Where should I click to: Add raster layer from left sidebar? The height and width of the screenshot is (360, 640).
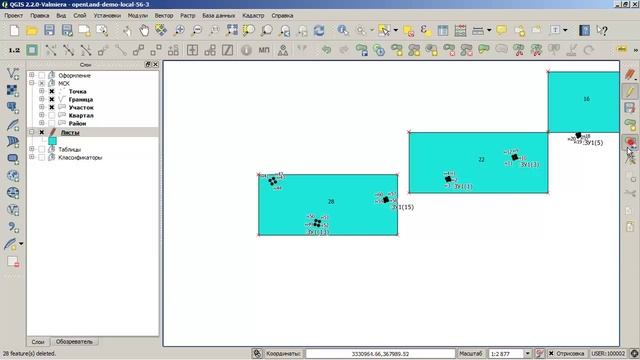(13, 91)
